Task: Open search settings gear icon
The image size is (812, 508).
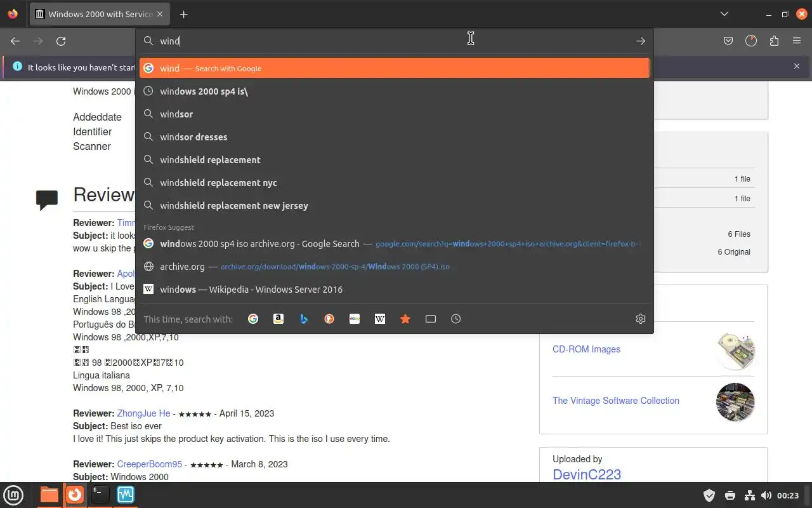Action: (641, 319)
